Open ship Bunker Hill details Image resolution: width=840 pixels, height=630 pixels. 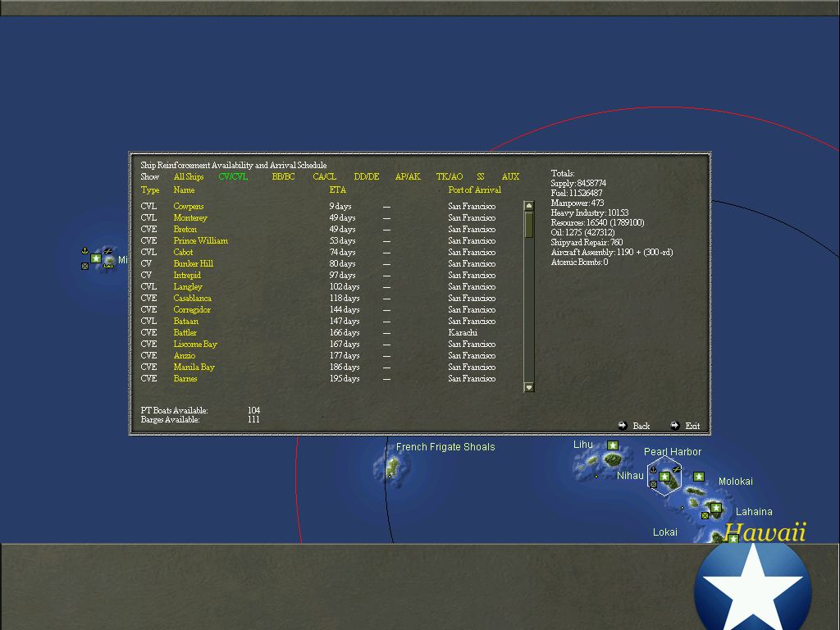[x=194, y=263]
